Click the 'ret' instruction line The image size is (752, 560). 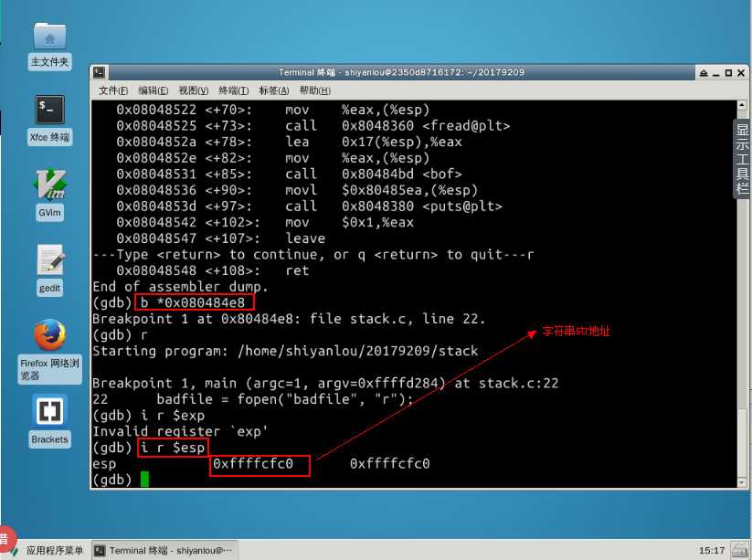(213, 270)
